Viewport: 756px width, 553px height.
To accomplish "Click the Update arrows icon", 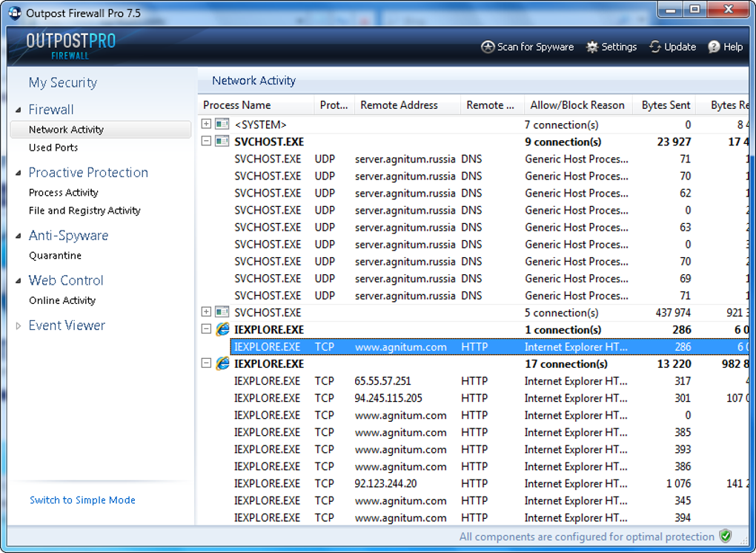I will pyautogui.click(x=654, y=47).
